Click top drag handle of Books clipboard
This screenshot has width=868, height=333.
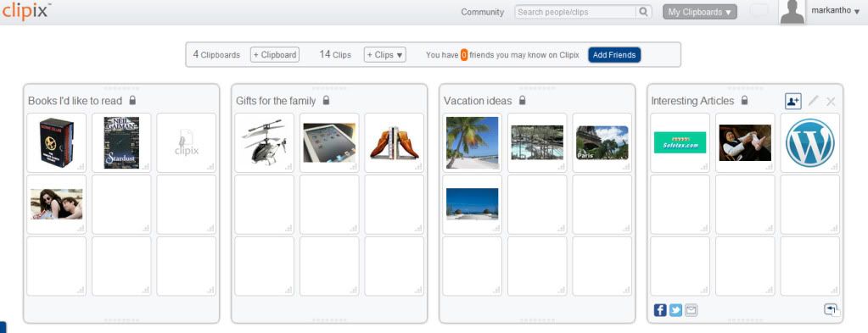pos(121,87)
